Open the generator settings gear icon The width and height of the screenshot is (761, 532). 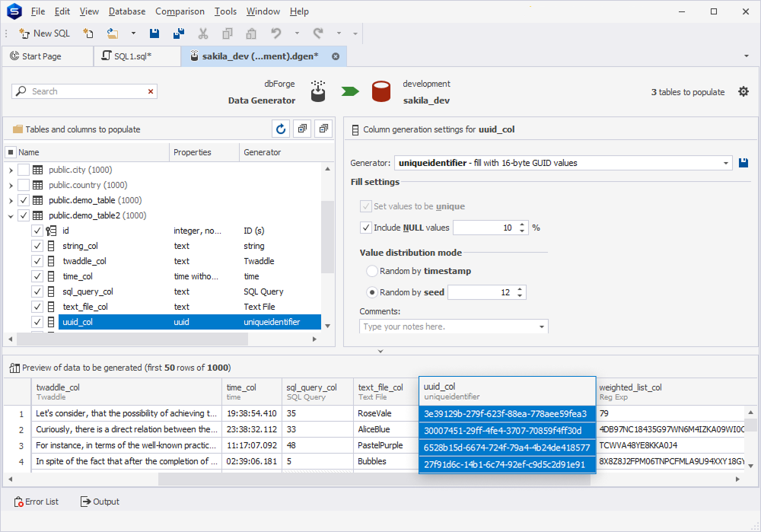point(743,91)
